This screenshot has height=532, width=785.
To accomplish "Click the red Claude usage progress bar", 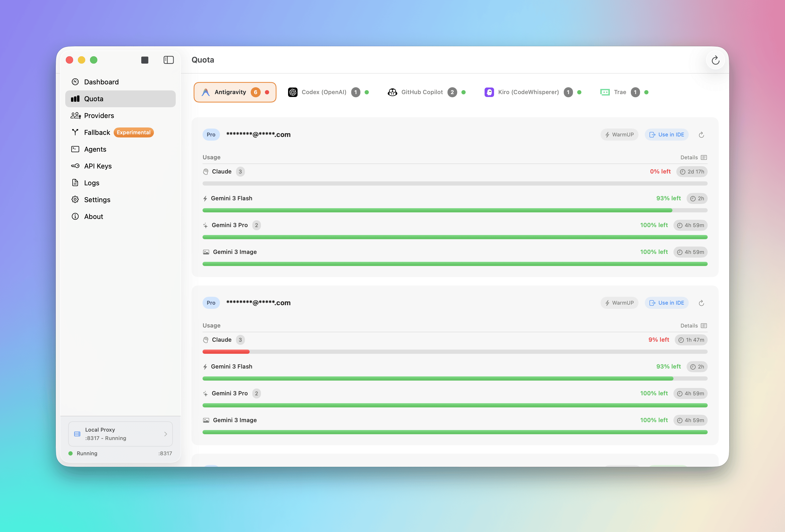I will point(226,351).
